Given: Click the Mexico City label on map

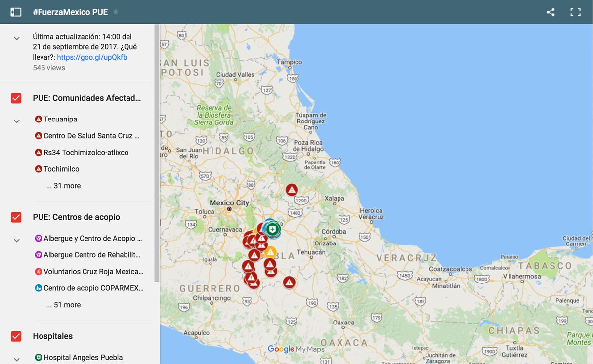Looking at the screenshot, I should coord(229,203).
